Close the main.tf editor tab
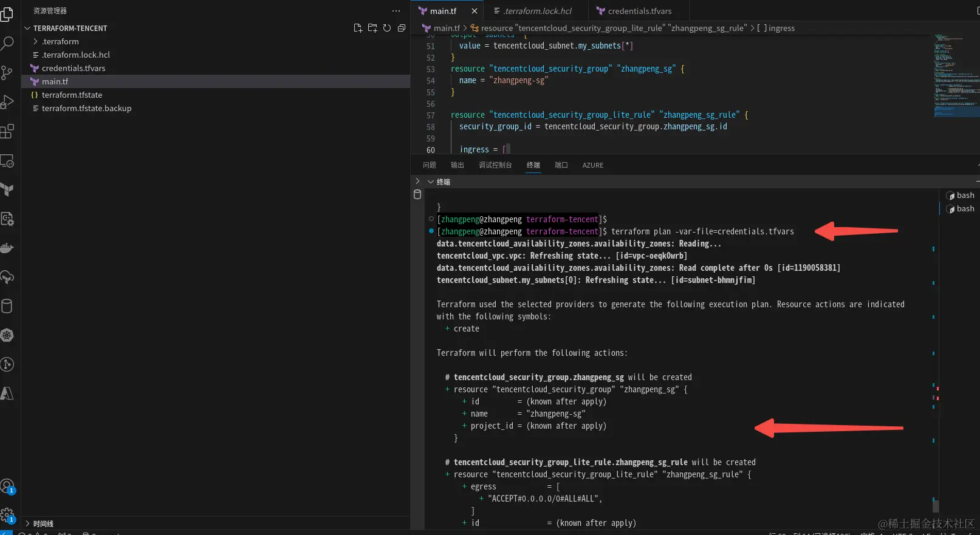The height and width of the screenshot is (535, 980). click(x=475, y=11)
